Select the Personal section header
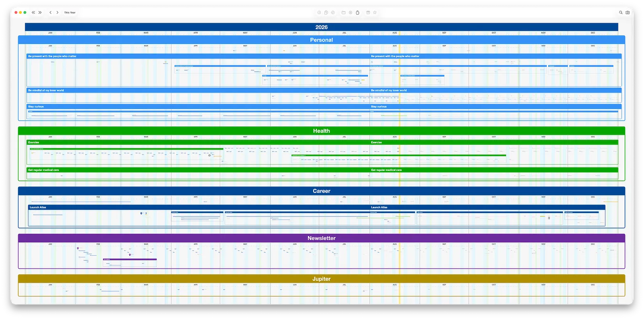 [x=322, y=40]
